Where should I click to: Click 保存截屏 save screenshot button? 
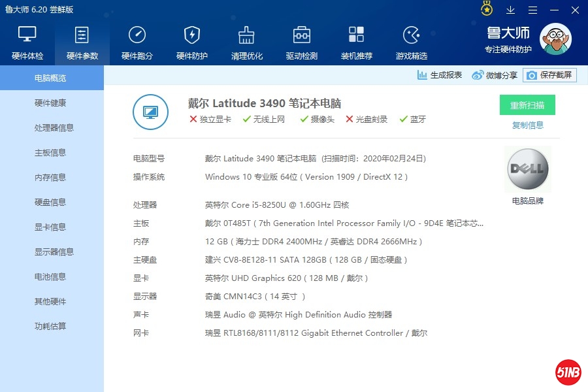pos(549,75)
